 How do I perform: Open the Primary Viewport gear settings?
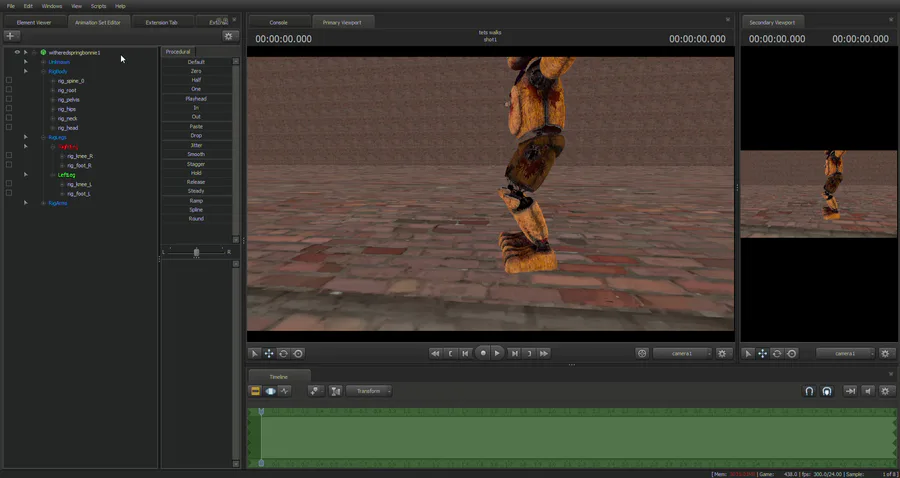pyautogui.click(x=722, y=353)
